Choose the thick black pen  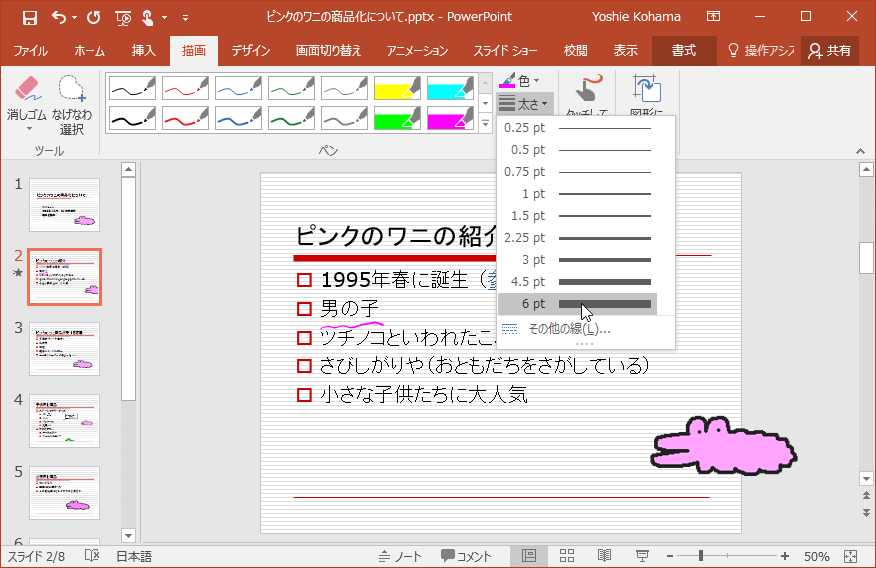tap(132, 118)
